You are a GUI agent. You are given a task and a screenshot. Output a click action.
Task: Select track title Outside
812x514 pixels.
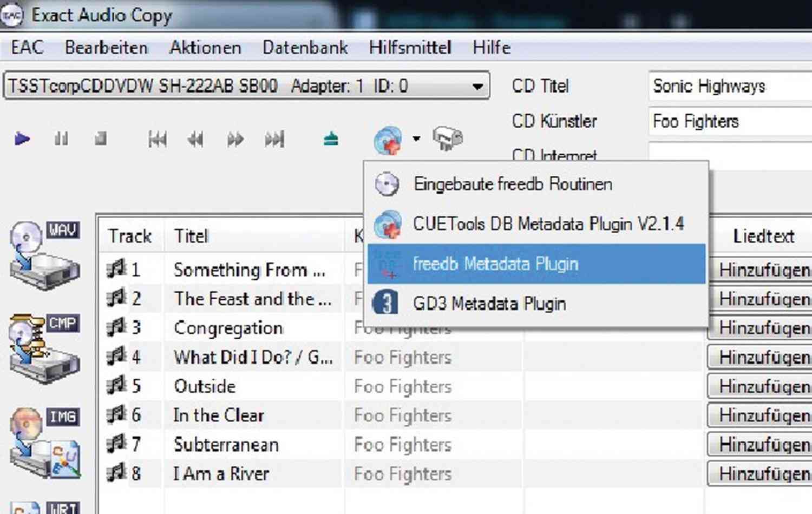pyautogui.click(x=205, y=386)
